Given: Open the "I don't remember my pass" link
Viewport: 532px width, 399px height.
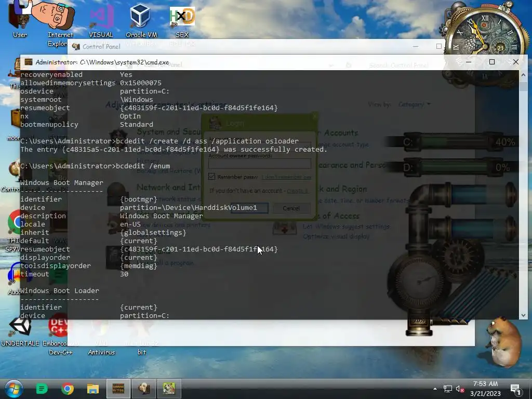Looking at the screenshot, I should click(286, 177).
